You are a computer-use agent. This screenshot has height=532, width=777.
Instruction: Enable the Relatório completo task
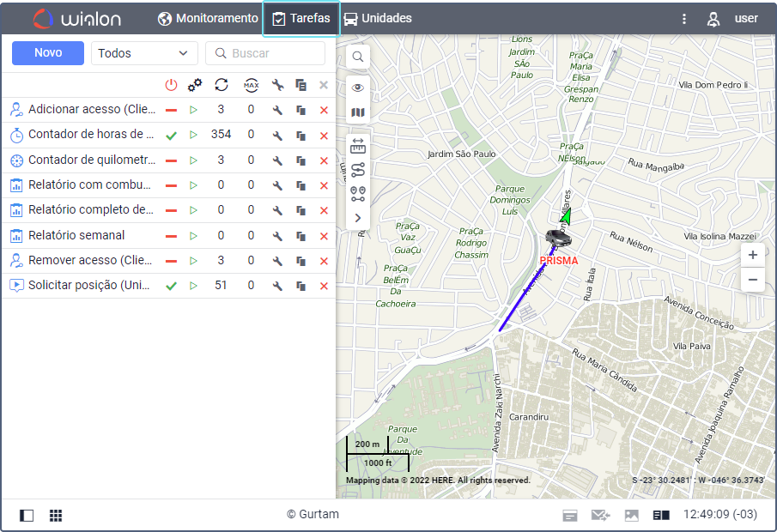(x=171, y=210)
